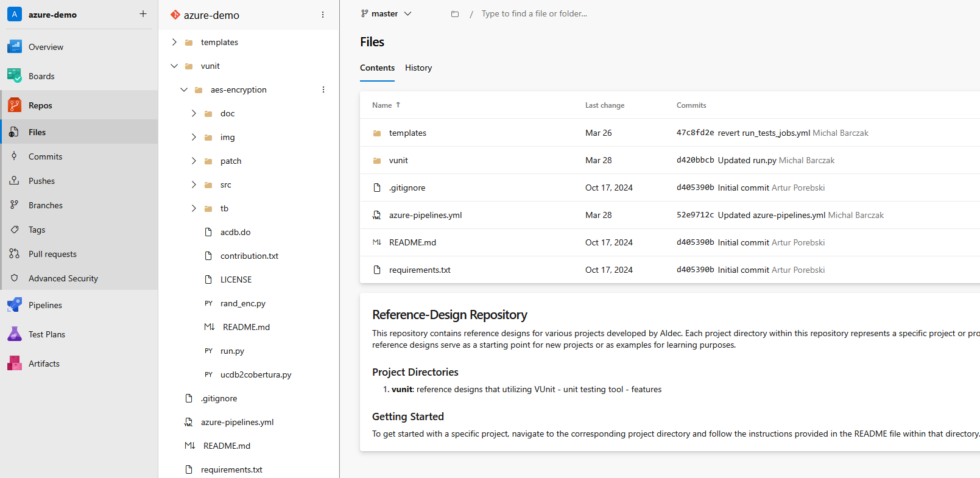980x478 pixels.
Task: Click 'revert run_tests_jobs.yml' commit message
Action: click(764, 133)
